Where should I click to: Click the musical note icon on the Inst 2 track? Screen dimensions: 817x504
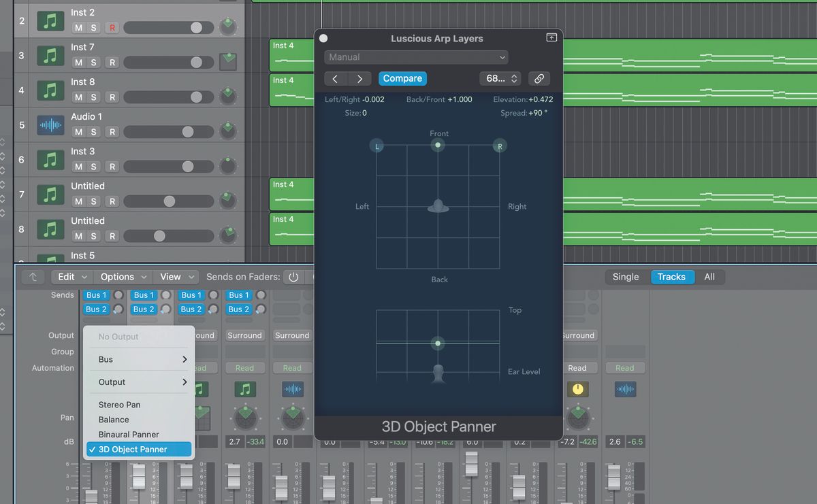coord(50,20)
